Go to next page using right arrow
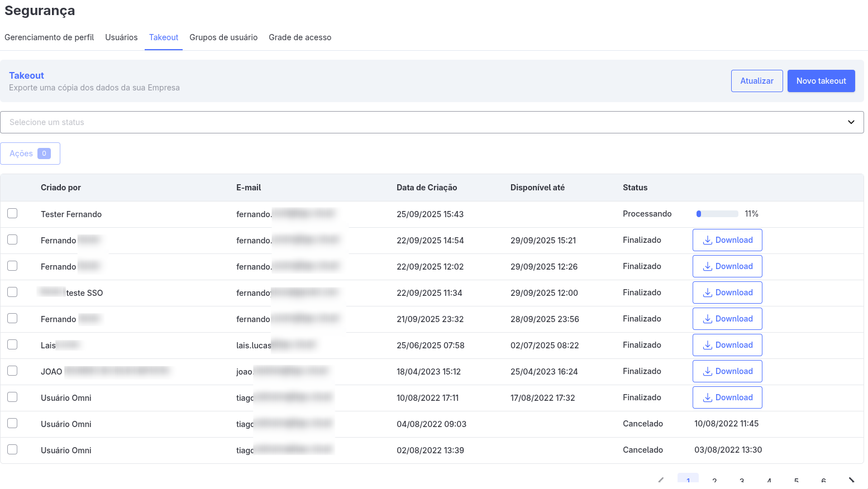The width and height of the screenshot is (868, 489). (x=851, y=480)
